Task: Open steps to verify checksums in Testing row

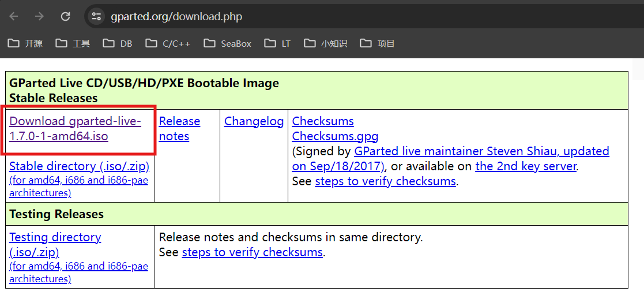Action: pyautogui.click(x=252, y=252)
